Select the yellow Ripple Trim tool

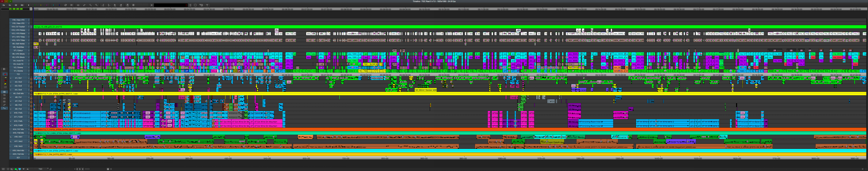[5, 84]
